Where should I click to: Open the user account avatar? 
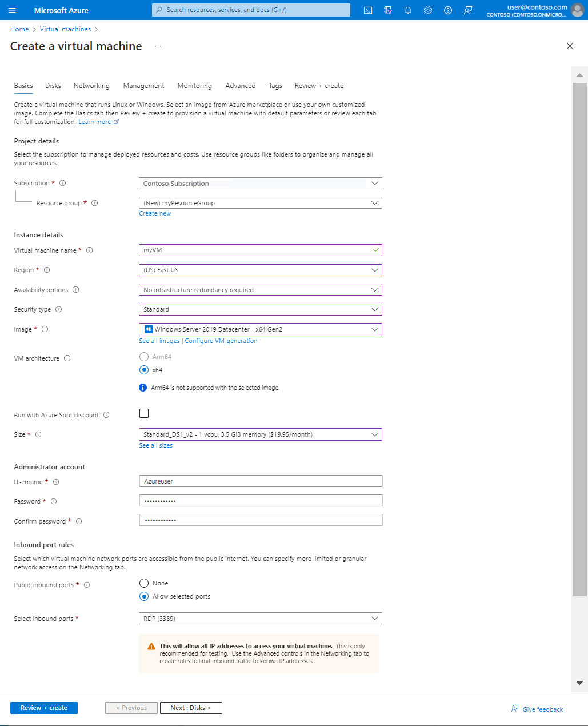pyautogui.click(x=578, y=10)
